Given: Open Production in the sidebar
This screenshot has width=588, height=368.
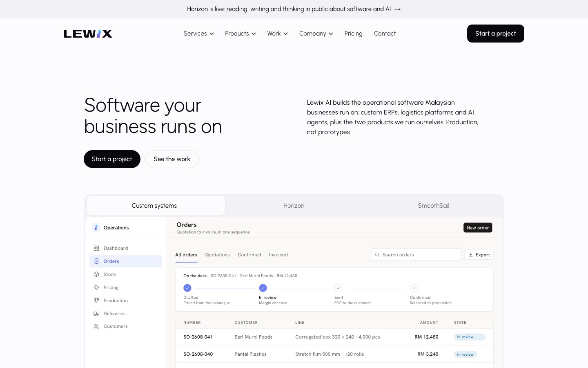Looking at the screenshot, I should pyautogui.click(x=126, y=301).
